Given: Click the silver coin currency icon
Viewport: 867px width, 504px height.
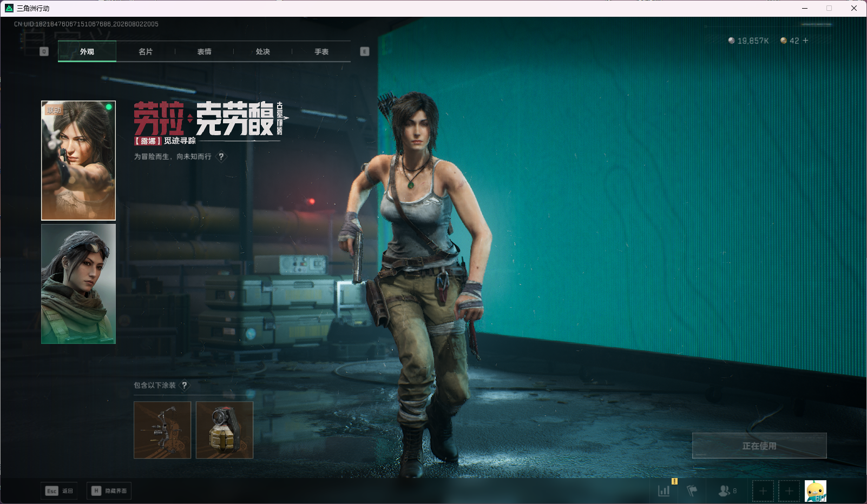Looking at the screenshot, I should [732, 41].
